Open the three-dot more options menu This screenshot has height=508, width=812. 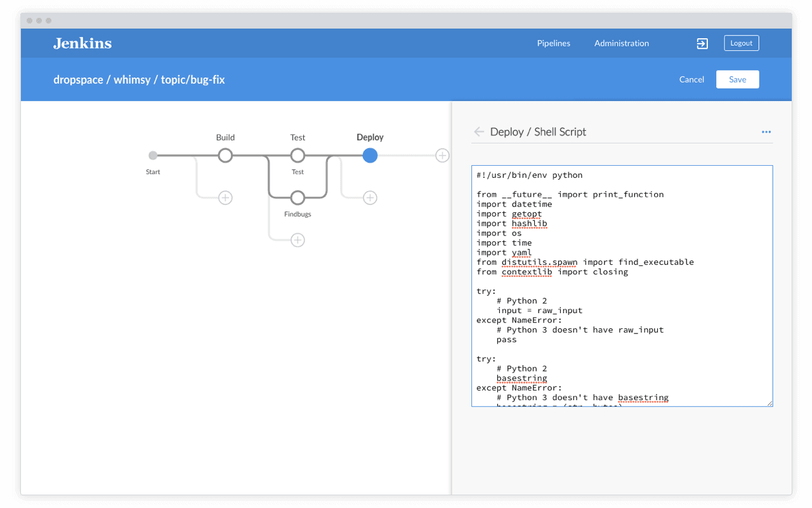(766, 132)
